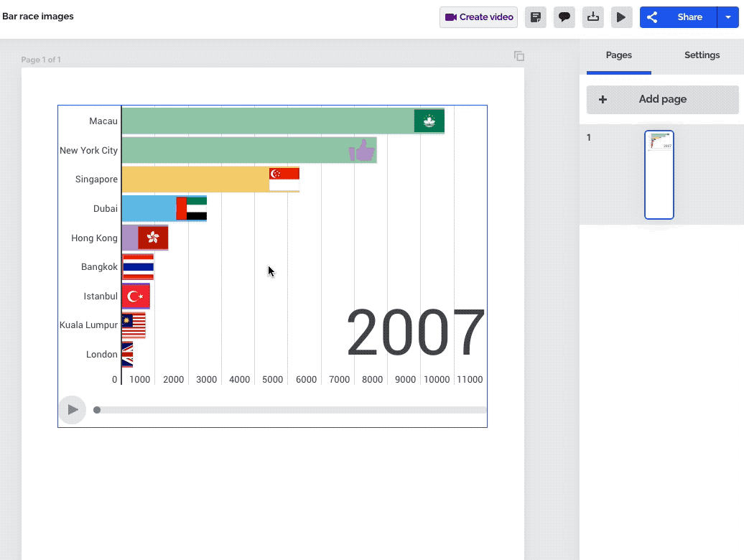Screen dimensions: 744x560
Task: Click the duplicate page icon above canvas
Action: point(519,56)
